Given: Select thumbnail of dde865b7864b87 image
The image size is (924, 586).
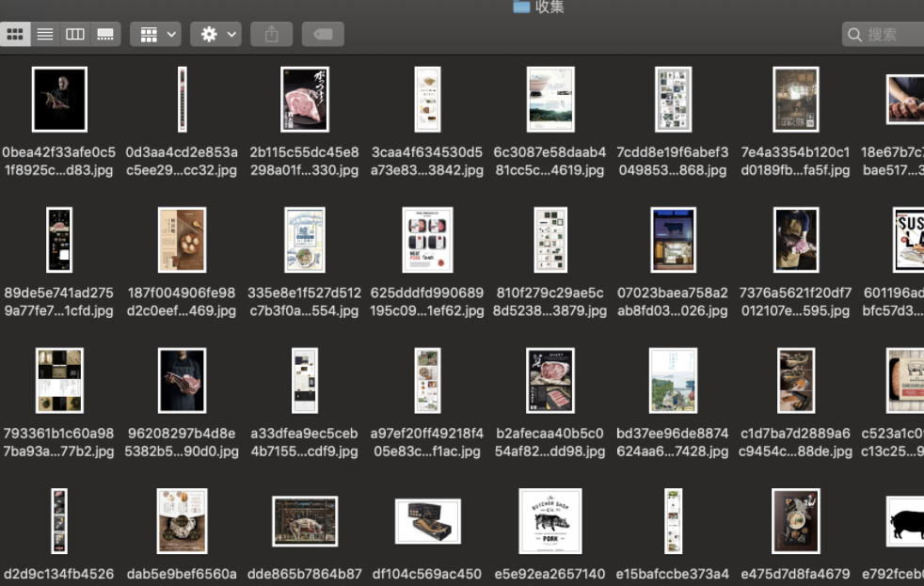Looking at the screenshot, I should click(x=305, y=521).
